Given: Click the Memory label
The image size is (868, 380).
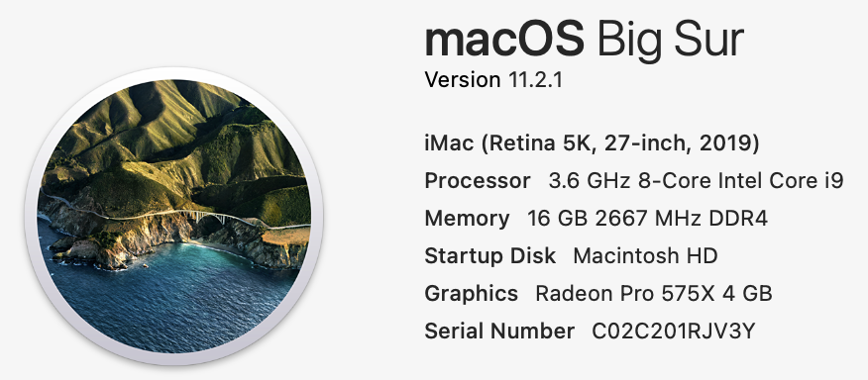Looking at the screenshot, I should (x=467, y=219).
